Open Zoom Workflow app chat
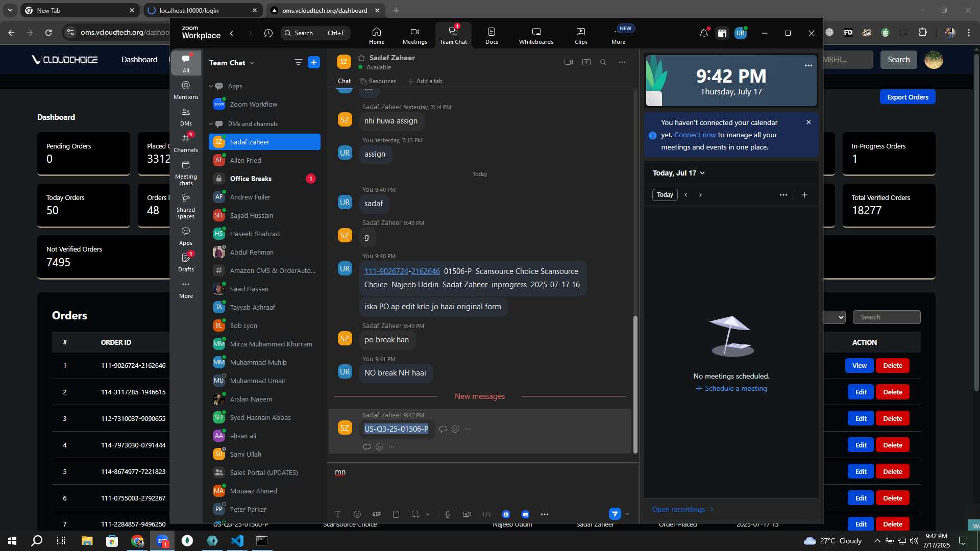 pos(264,104)
